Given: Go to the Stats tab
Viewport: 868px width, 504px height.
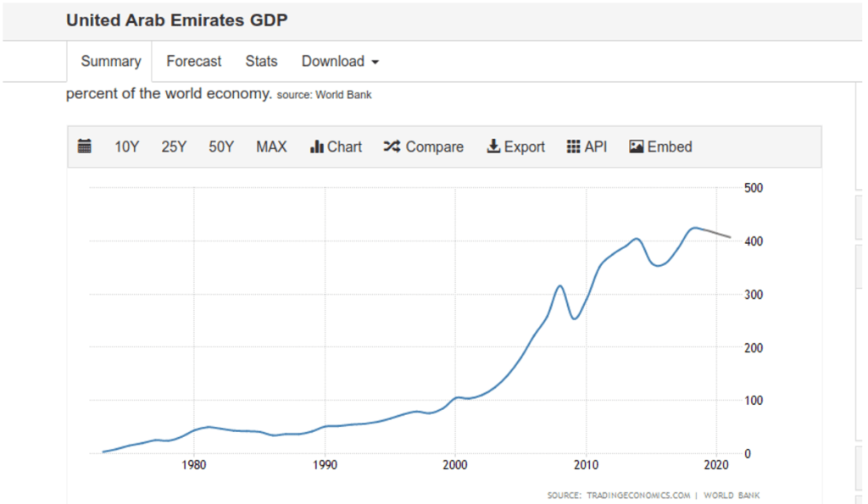Looking at the screenshot, I should (x=261, y=61).
